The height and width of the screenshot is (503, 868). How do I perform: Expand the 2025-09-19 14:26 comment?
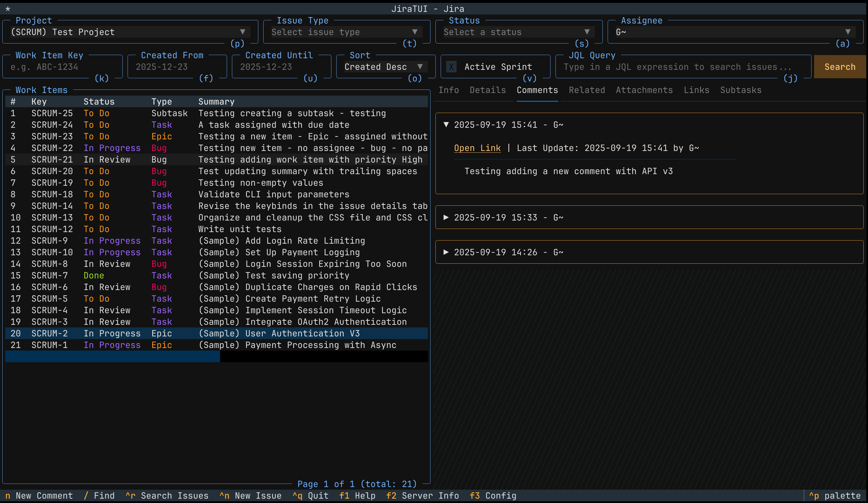point(446,252)
